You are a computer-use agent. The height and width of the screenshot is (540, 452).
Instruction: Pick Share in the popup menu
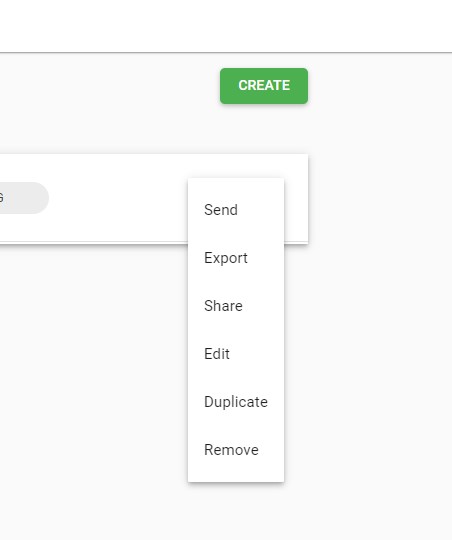(236, 306)
